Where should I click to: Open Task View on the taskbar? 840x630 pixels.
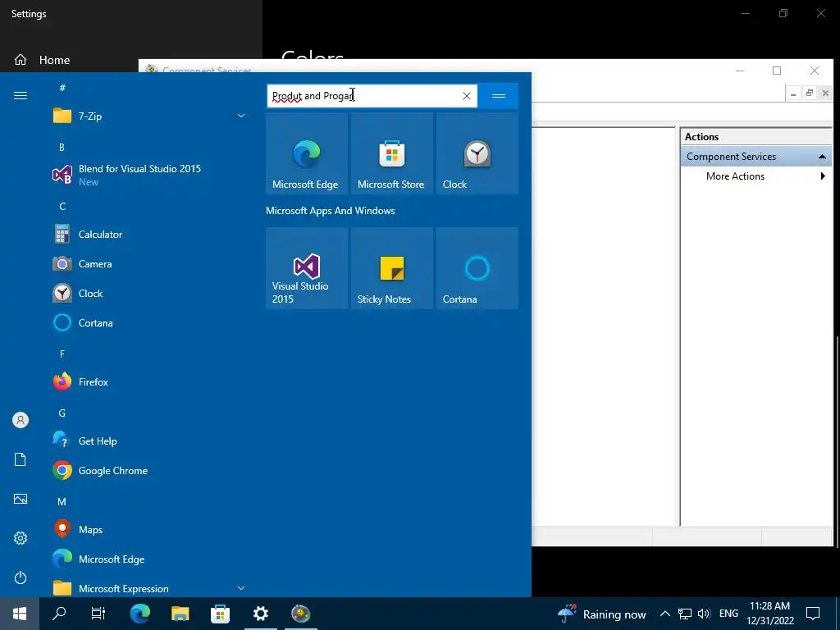[98, 614]
